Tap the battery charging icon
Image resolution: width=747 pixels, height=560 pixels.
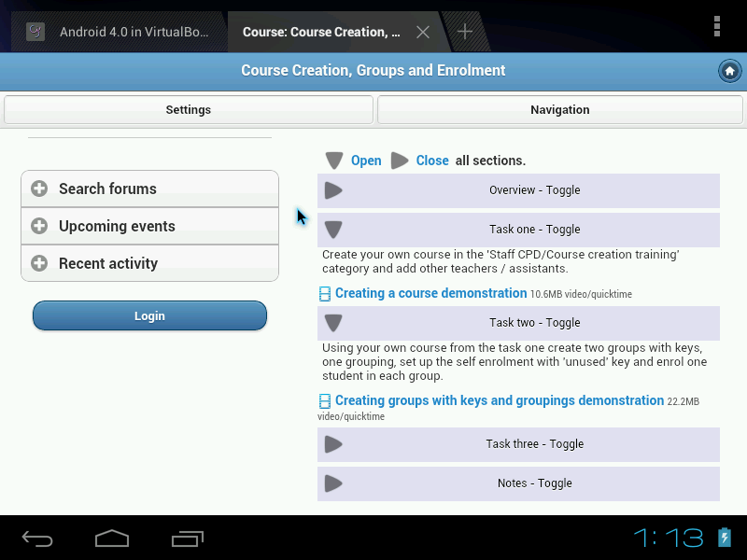pos(725,538)
